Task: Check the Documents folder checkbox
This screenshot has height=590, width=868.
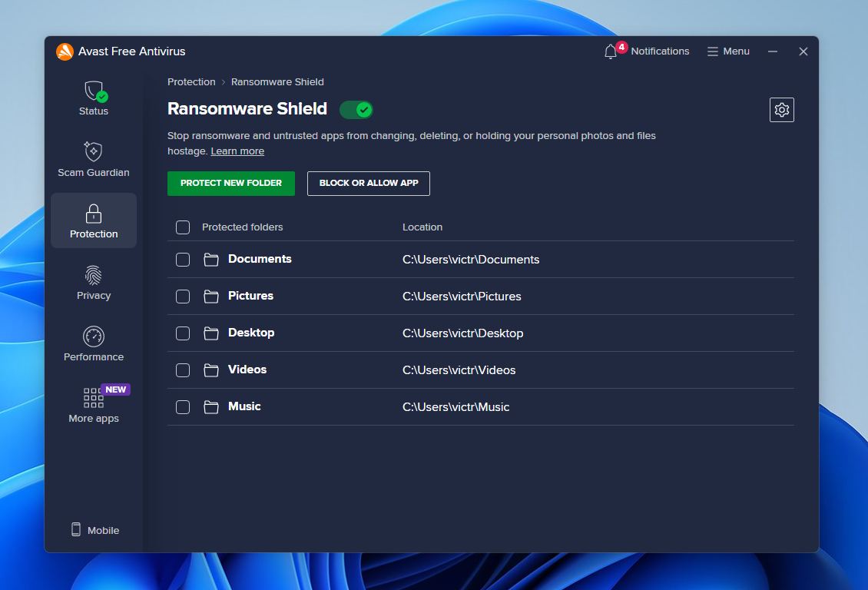Action: (183, 260)
